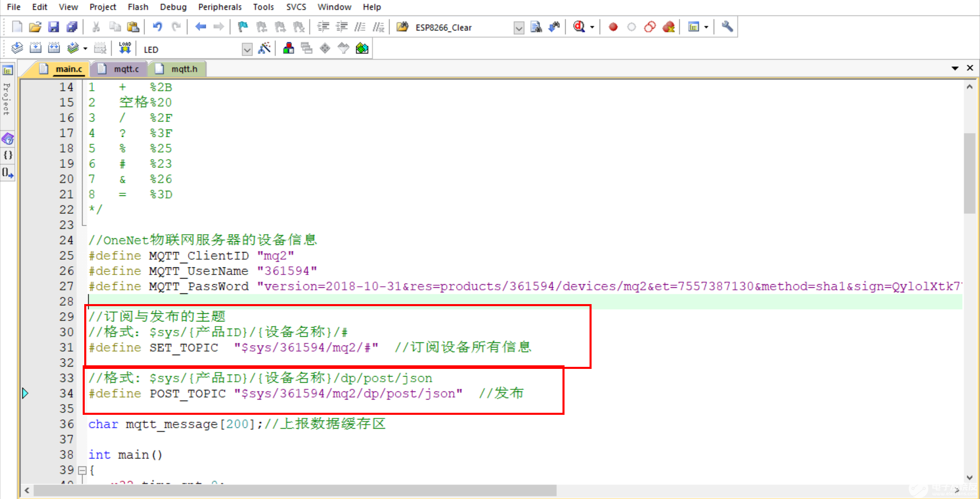Build target files icon
Image resolution: width=980 pixels, height=499 pixels.
coord(35,48)
